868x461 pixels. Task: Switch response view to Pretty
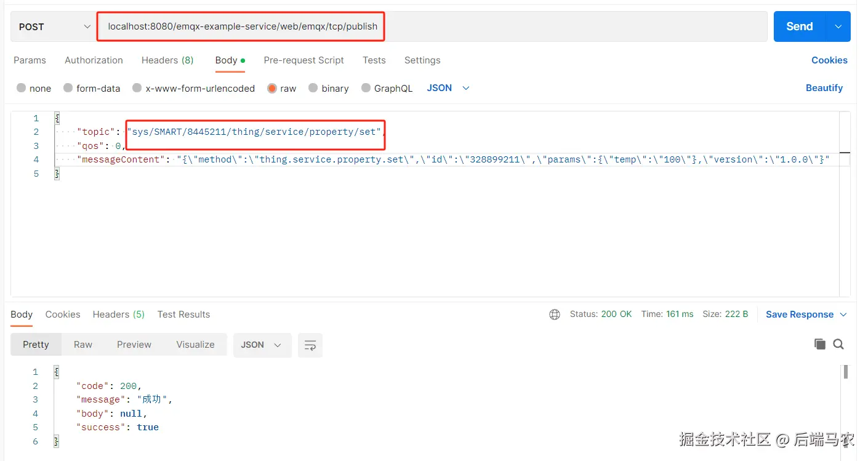tap(36, 345)
